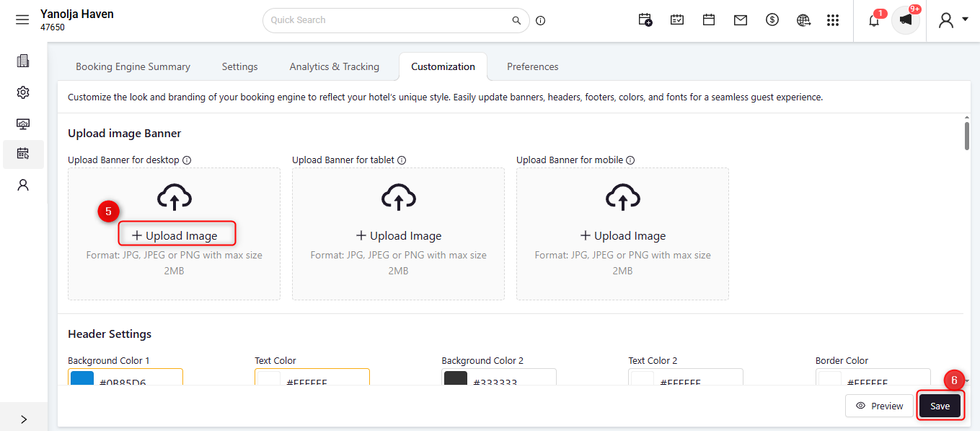Open the calendar checklist icon

point(677,20)
